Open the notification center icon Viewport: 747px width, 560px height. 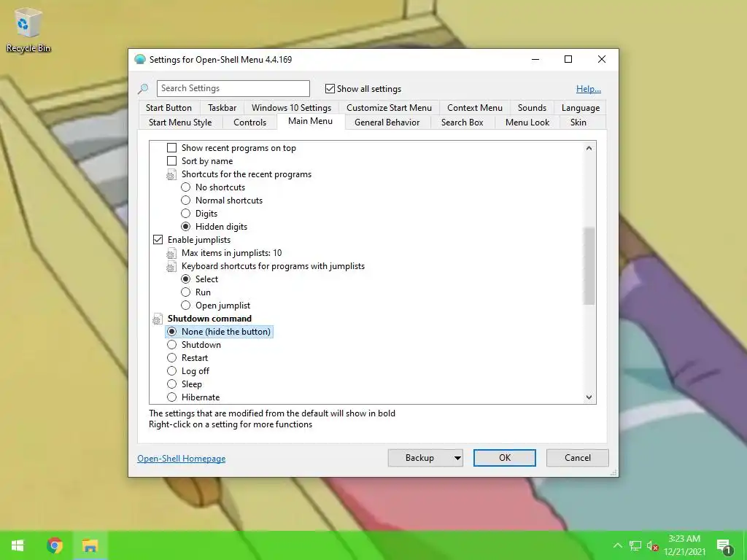(724, 547)
